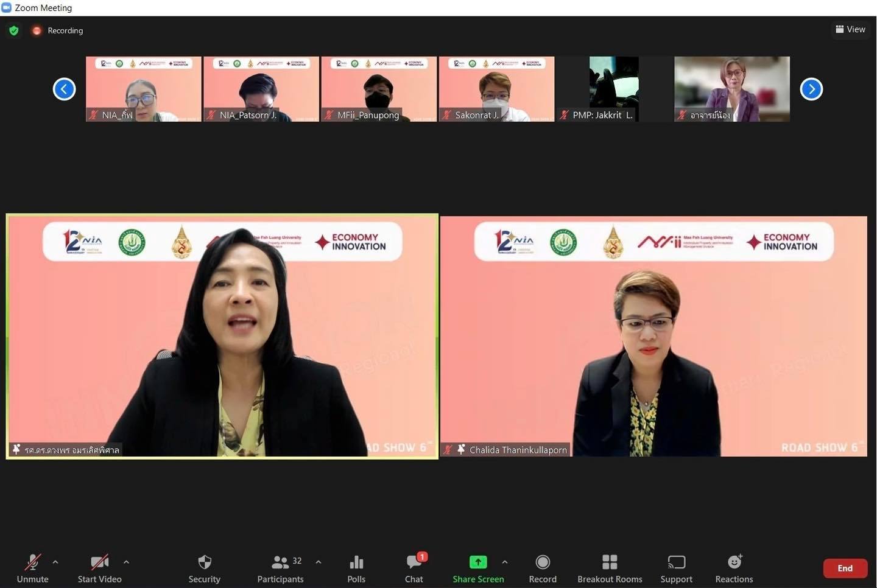Screen dimensions: 877x588
Task: Click the green encryption shield icon
Action: [x=14, y=30]
